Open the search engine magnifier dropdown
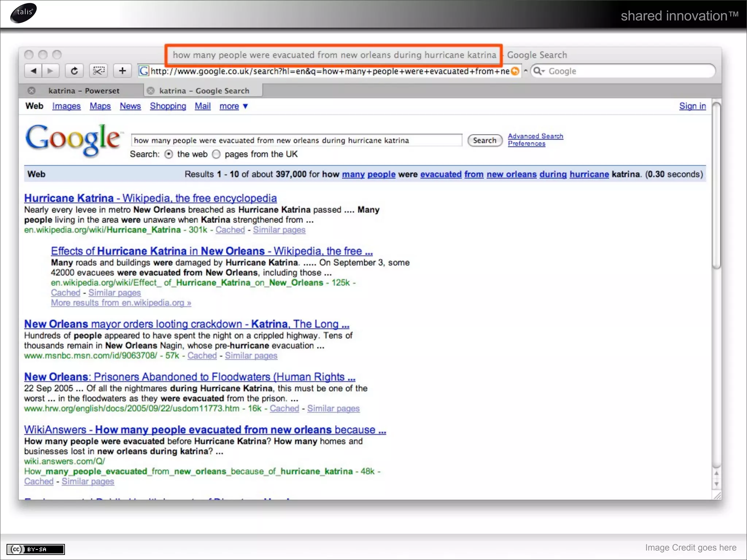This screenshot has height=560, width=747. (x=538, y=71)
